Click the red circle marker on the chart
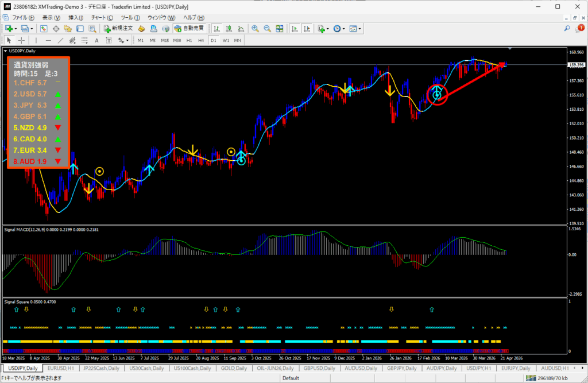The height and width of the screenshot is (383, 588). click(437, 94)
